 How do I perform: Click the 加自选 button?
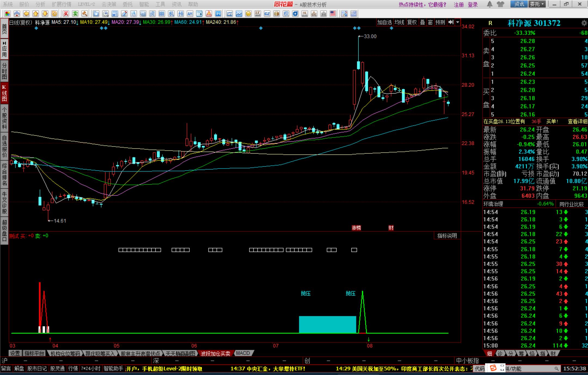pyautogui.click(x=384, y=22)
